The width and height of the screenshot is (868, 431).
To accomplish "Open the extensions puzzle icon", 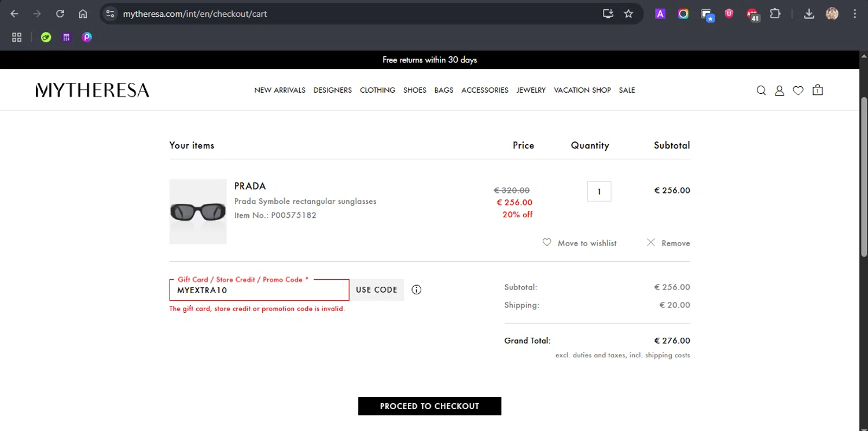I will (775, 14).
